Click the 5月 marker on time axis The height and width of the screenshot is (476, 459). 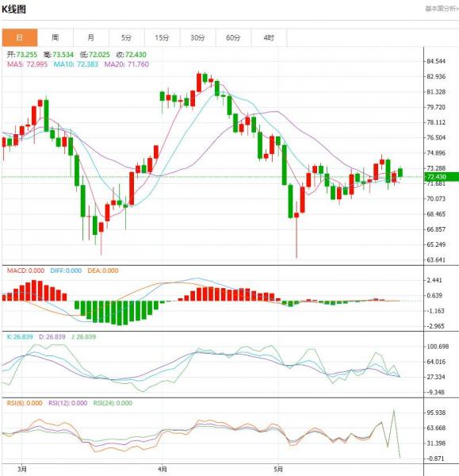tap(278, 469)
